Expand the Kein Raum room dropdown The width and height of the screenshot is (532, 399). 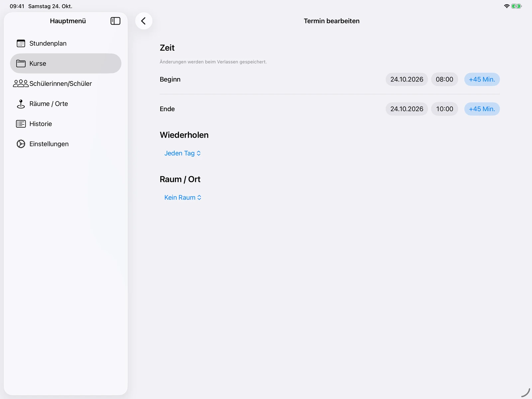183,198
